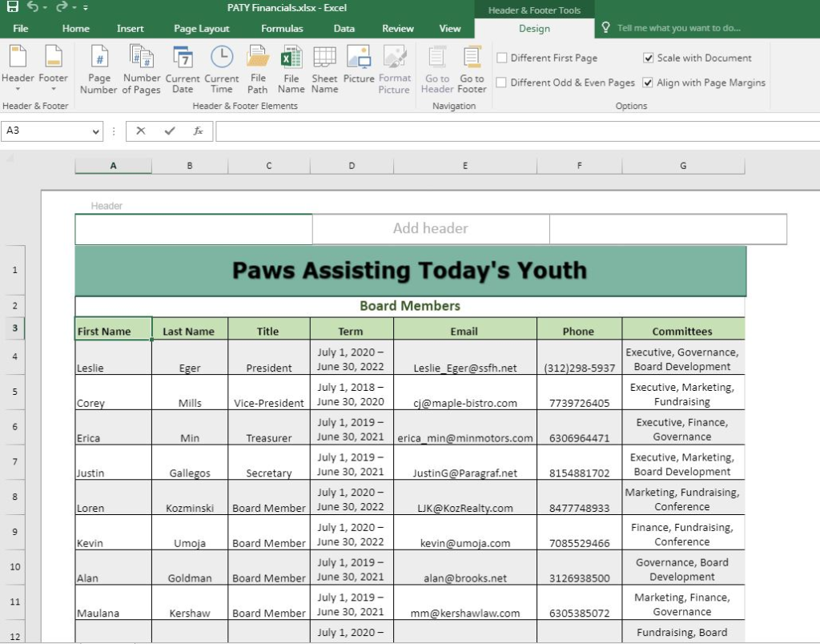
Task: Insert Number of Pages element
Action: coord(141,69)
